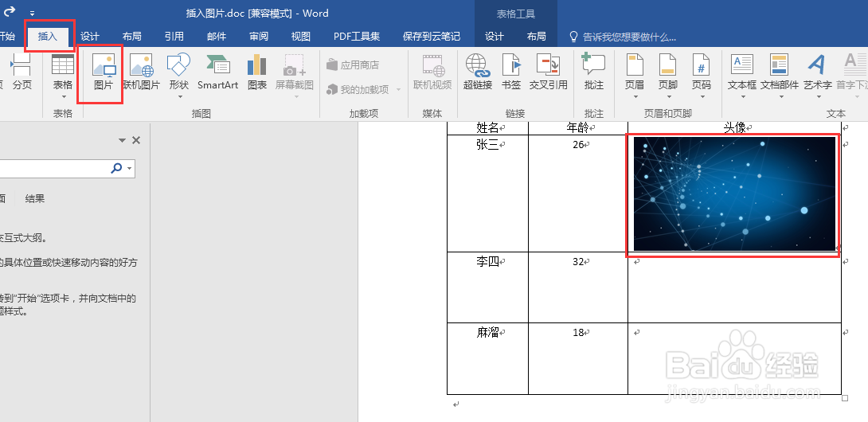868x422 pixels.
Task: Open the 形状 shapes gallery
Action: click(x=179, y=76)
